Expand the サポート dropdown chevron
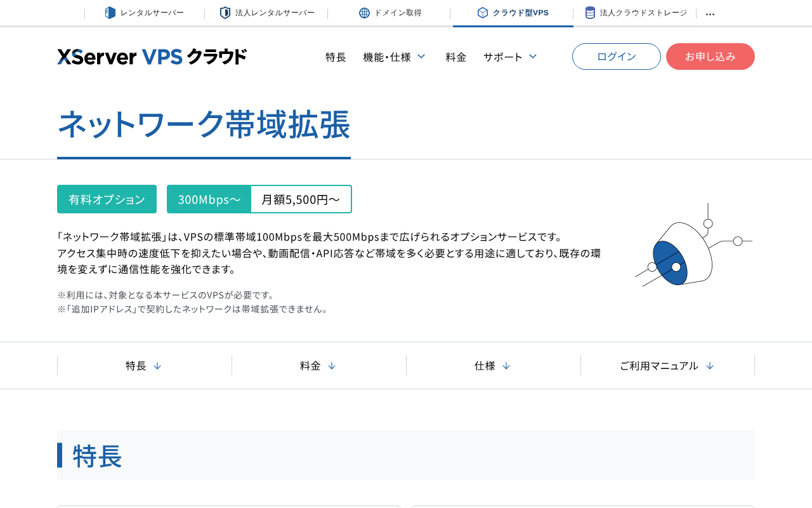This screenshot has width=812, height=508. pyautogui.click(x=533, y=57)
